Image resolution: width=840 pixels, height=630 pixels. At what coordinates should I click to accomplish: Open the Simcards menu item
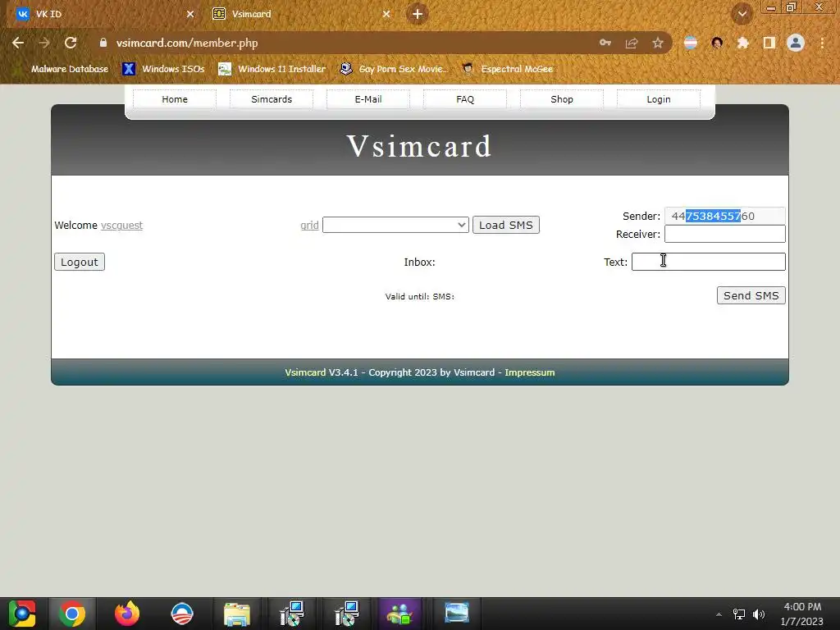click(272, 99)
